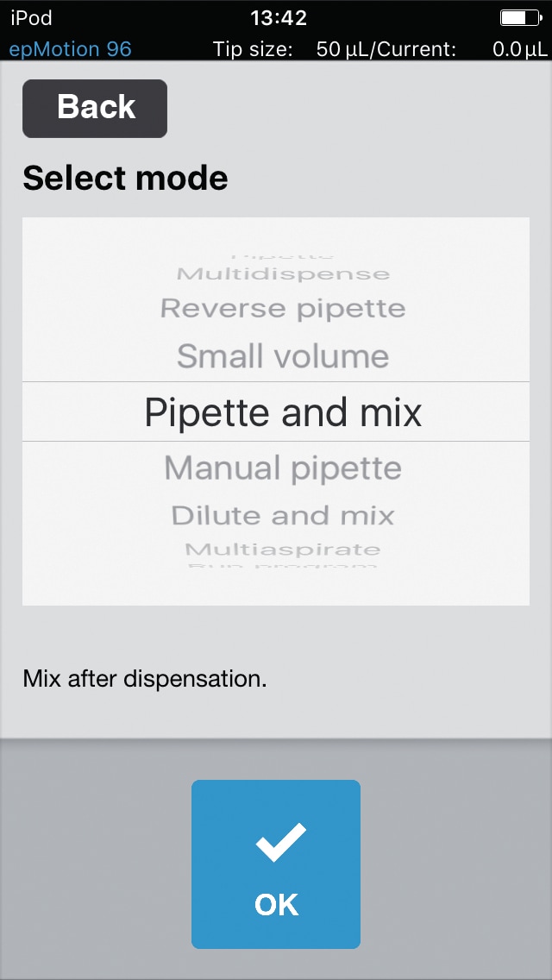Screen dimensions: 552x980
Task: Open the epMotion 96 device link
Action: tap(70, 48)
